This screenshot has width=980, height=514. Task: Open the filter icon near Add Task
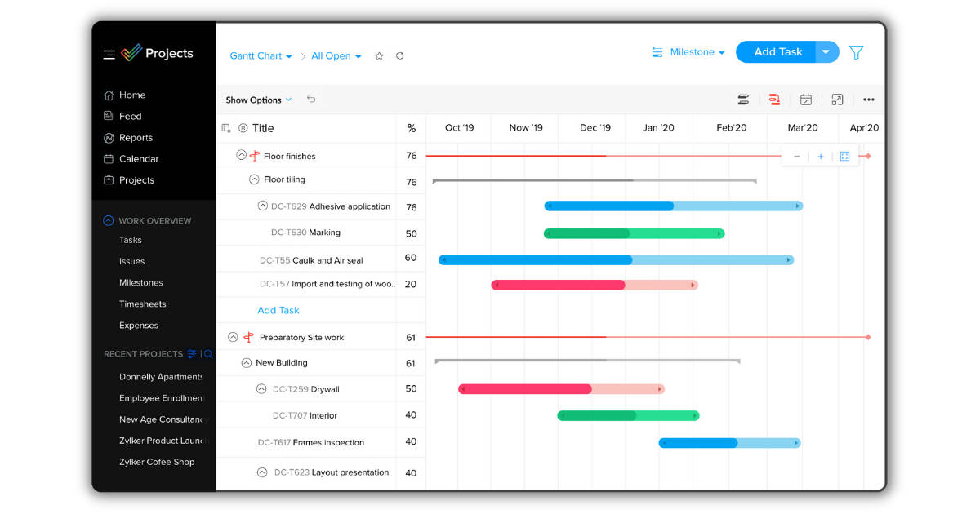[x=856, y=52]
